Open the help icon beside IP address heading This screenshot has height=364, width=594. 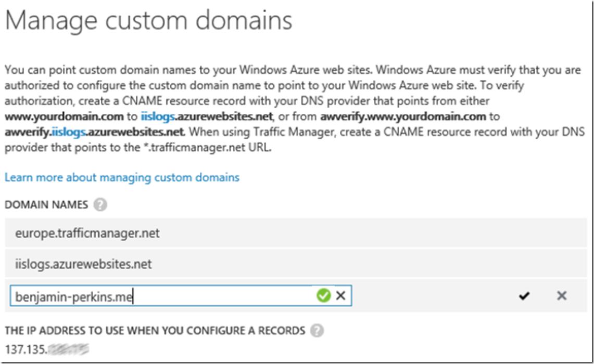tap(317, 331)
